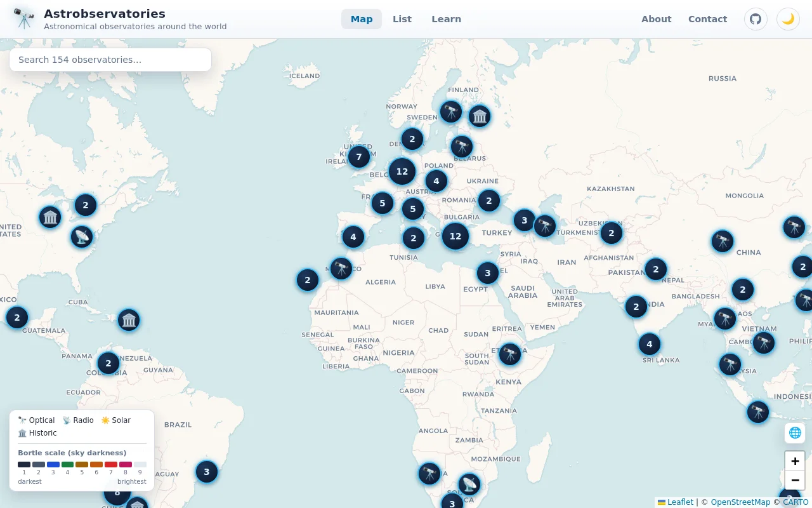
Task: Select the telescope marker near Malaysia
Action: point(730,364)
